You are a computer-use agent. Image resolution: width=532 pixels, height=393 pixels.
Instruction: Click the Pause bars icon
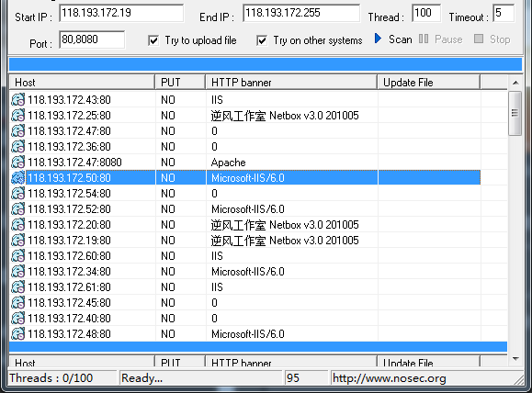click(x=423, y=39)
